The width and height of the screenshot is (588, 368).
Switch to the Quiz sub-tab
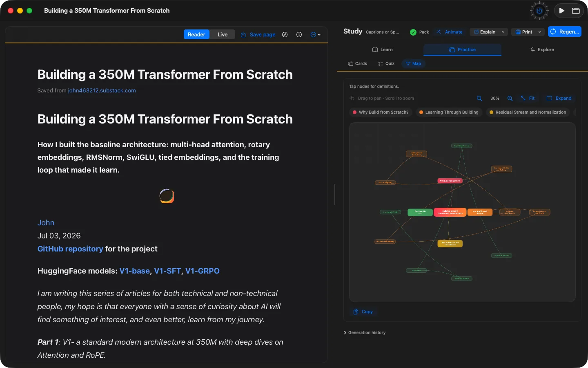[386, 64]
